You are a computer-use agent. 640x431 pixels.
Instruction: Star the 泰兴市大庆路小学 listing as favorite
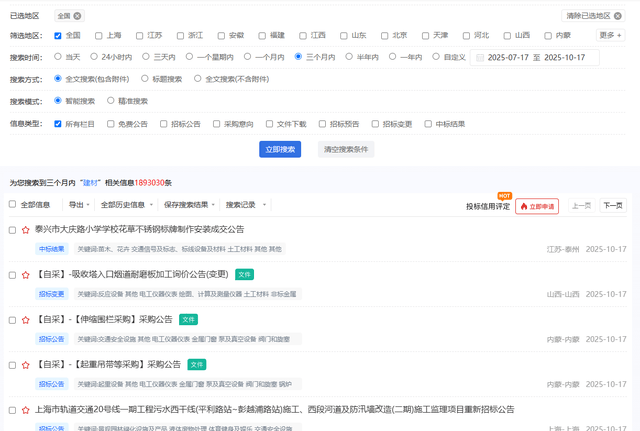[26, 230]
